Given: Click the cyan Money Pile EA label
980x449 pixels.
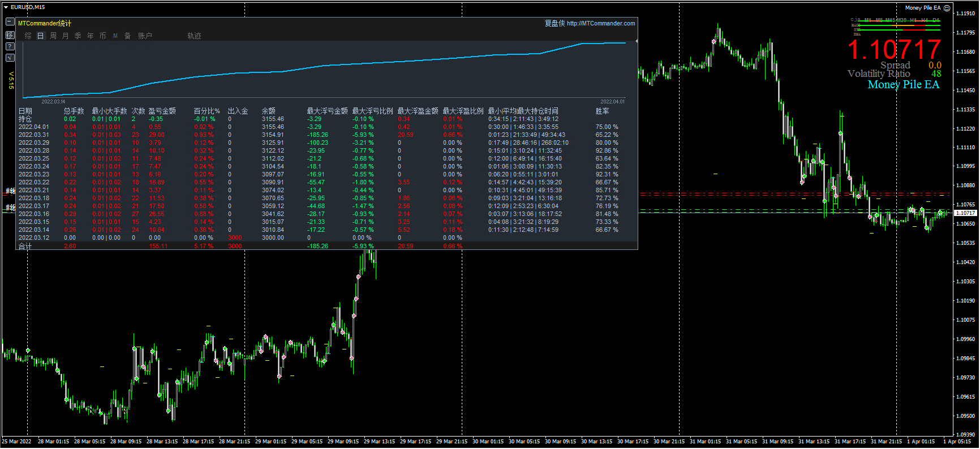Looking at the screenshot, I should [903, 84].
